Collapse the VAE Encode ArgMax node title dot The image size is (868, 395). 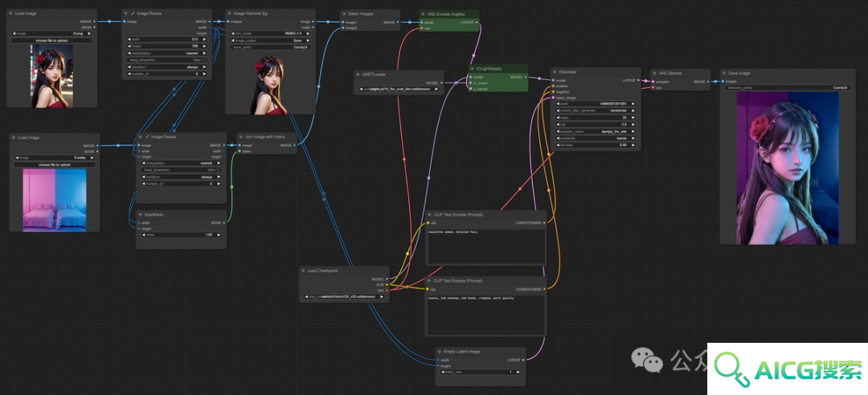[x=424, y=14]
